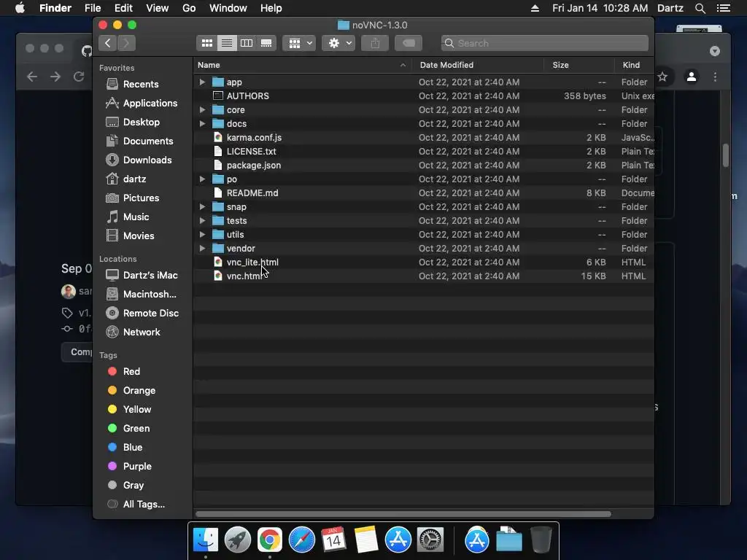Viewport: 747px width, 560px height.
Task: Open Spotlight search in menu bar
Action: [700, 8]
